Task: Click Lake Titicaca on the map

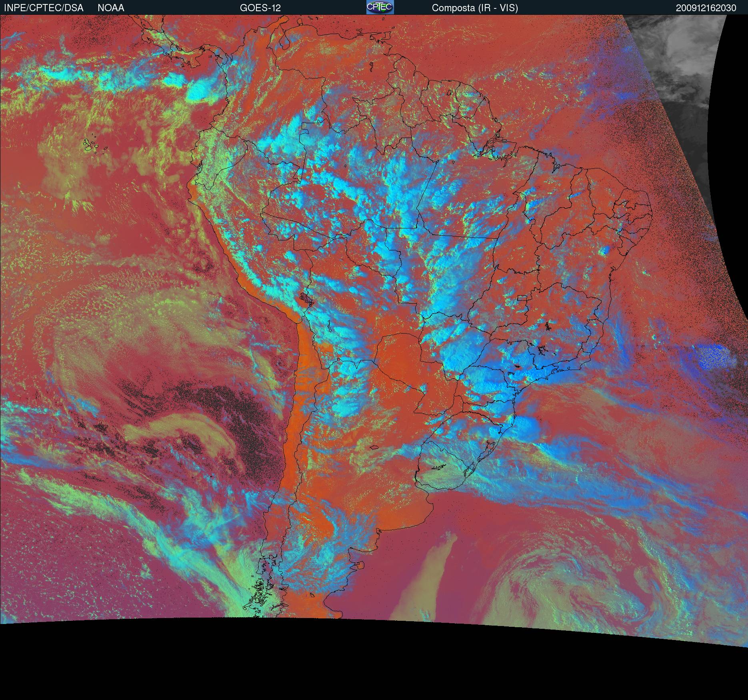Action: [304, 298]
